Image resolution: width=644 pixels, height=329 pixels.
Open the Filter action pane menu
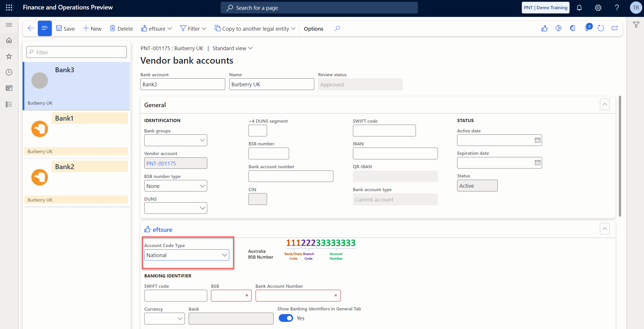point(193,29)
